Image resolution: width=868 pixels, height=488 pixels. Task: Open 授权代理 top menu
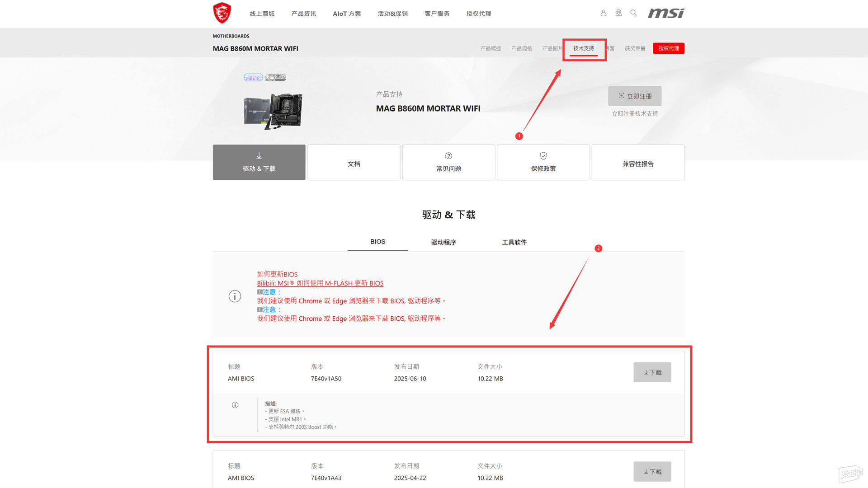(479, 14)
